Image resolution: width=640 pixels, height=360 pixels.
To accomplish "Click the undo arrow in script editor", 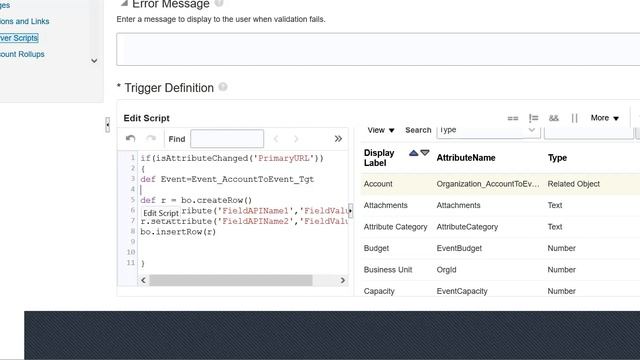I will tap(131, 139).
